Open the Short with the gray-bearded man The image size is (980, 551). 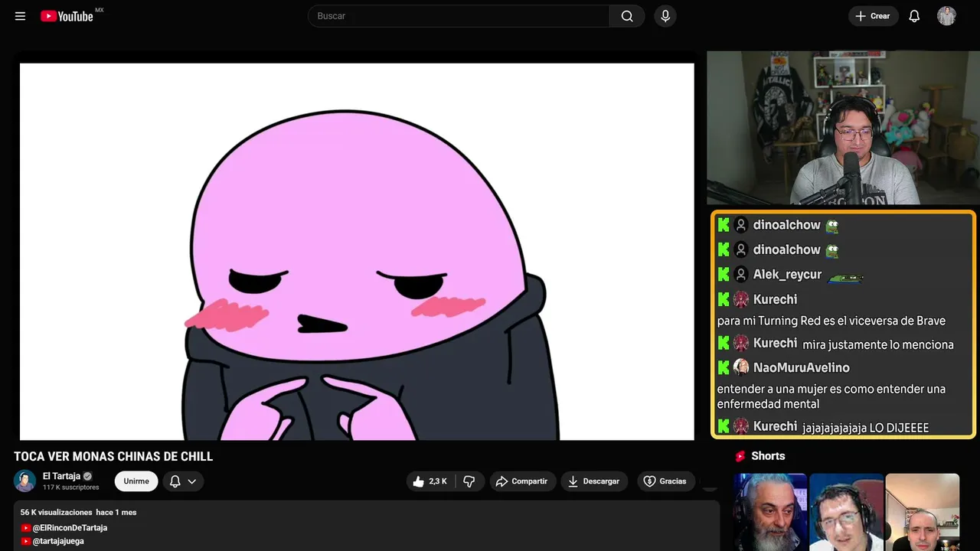tap(770, 512)
